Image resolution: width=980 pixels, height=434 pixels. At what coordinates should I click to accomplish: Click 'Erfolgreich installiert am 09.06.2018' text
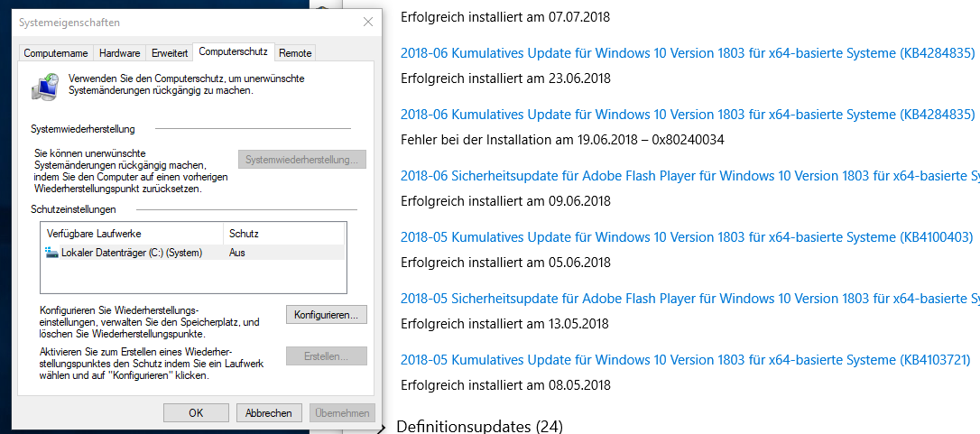(x=505, y=200)
